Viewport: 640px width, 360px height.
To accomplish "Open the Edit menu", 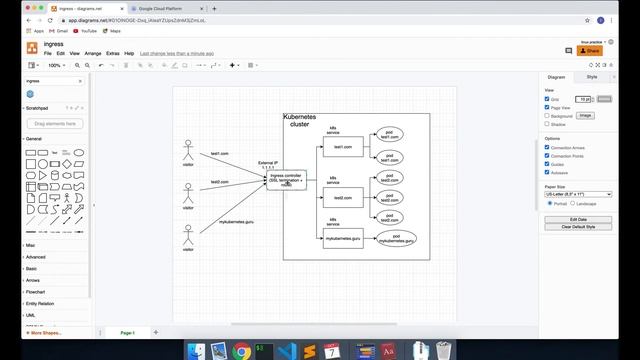I will tap(60, 53).
